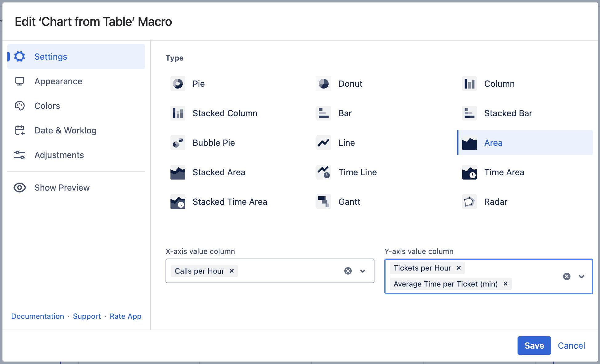This screenshot has height=364, width=600.
Task: Select the Bubble Pie chart icon
Action: (x=178, y=143)
